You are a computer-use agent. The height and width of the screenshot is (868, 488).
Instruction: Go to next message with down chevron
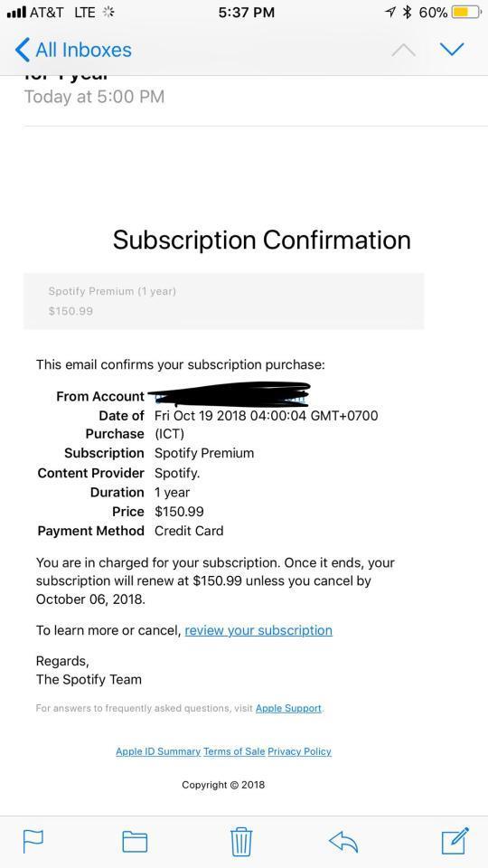tap(452, 50)
